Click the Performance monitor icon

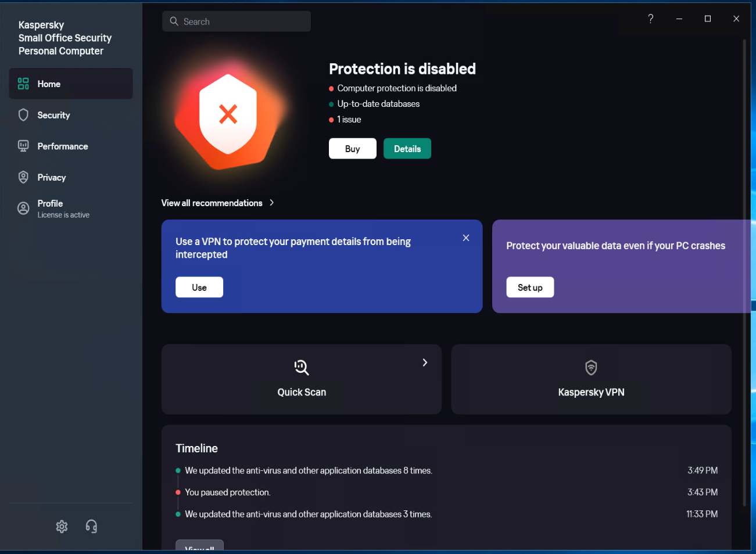click(23, 146)
